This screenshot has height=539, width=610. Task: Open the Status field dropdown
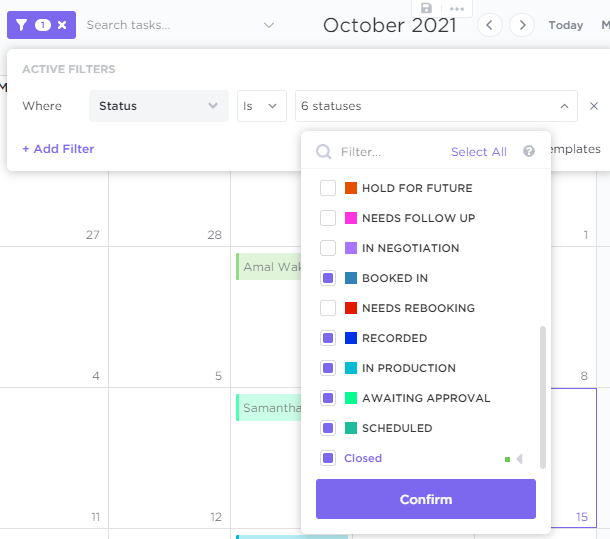coord(158,106)
